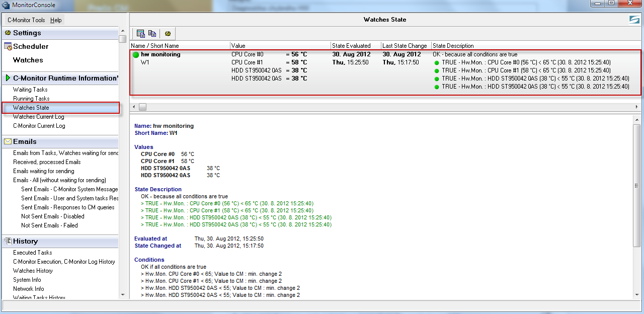Open Emails waiting for sending

click(x=44, y=171)
